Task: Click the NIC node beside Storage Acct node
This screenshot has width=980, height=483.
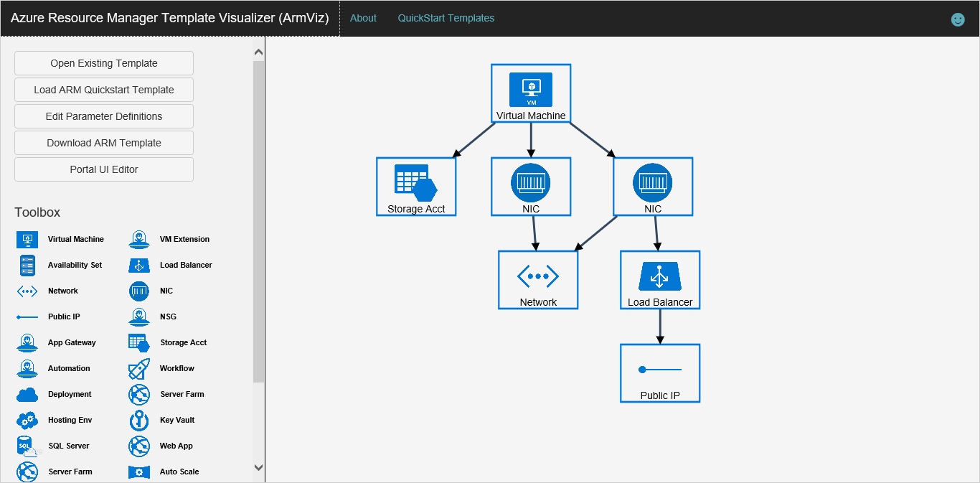Action: (x=531, y=187)
